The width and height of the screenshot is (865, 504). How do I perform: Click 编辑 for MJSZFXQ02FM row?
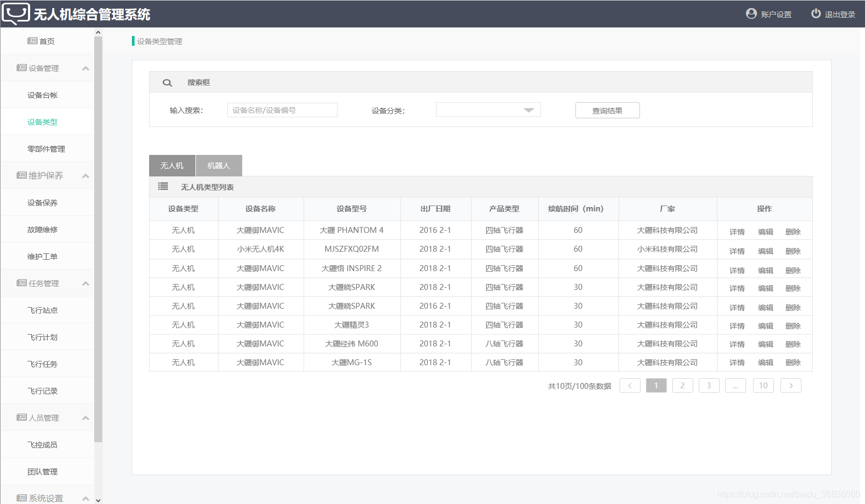(x=765, y=251)
